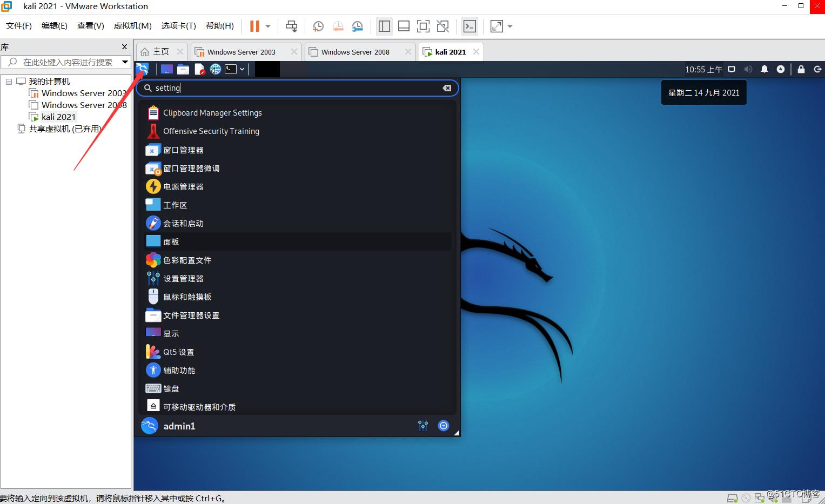Select kali 2021 in the library tree
Image resolution: width=825 pixels, height=504 pixels.
click(53, 117)
